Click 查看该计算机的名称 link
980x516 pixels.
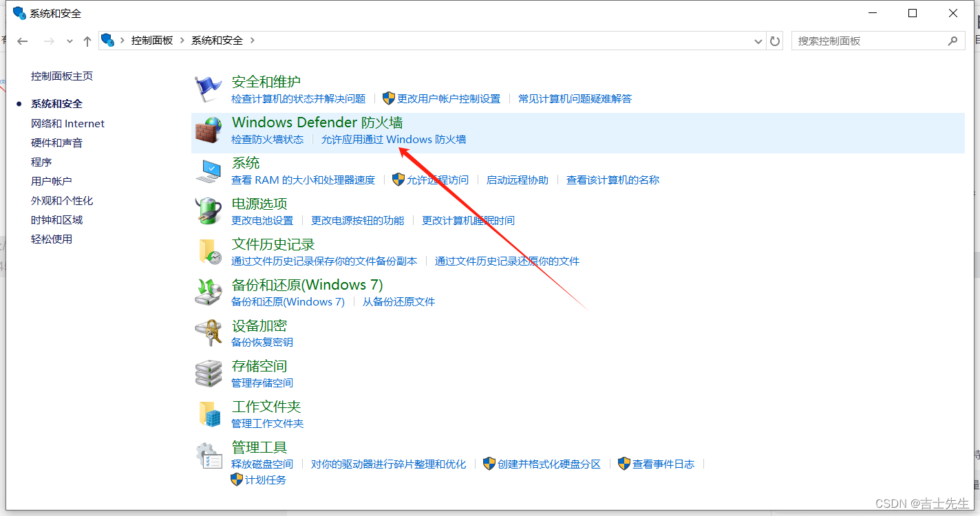(613, 180)
